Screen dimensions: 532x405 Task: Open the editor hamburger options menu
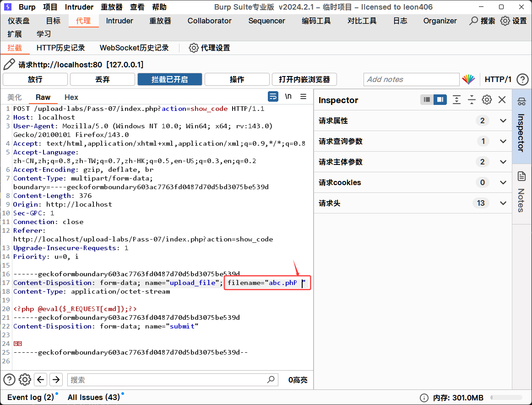pos(304,96)
